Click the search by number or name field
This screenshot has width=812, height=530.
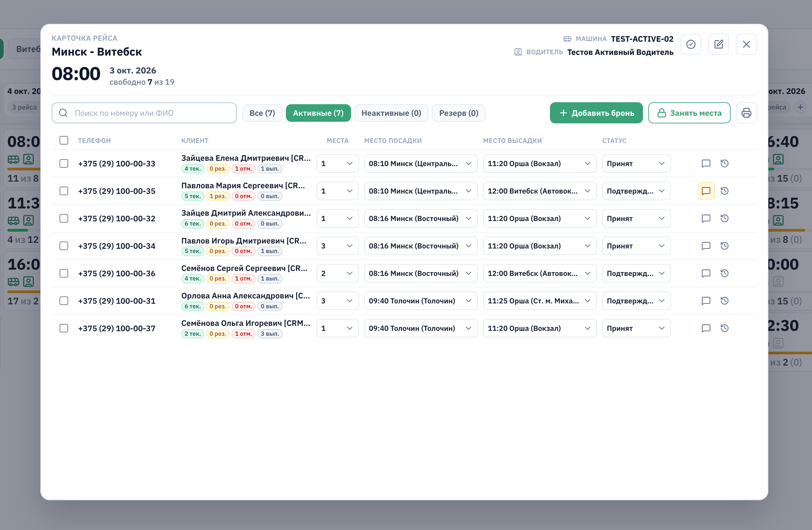click(x=144, y=113)
